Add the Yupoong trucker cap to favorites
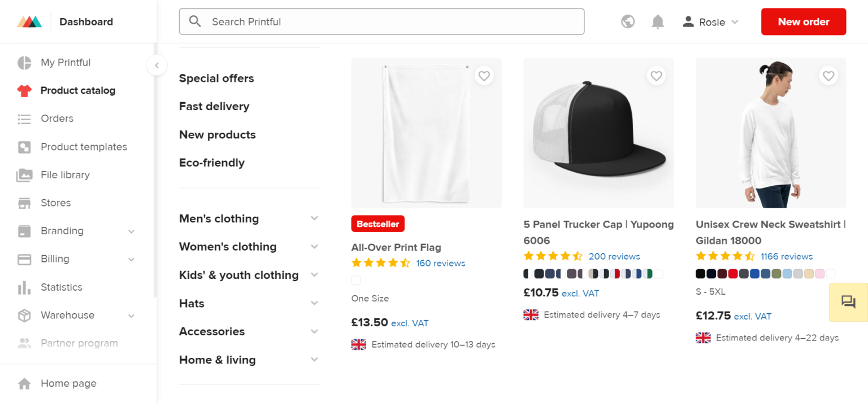Viewport: 868px width, 403px height. (x=656, y=75)
